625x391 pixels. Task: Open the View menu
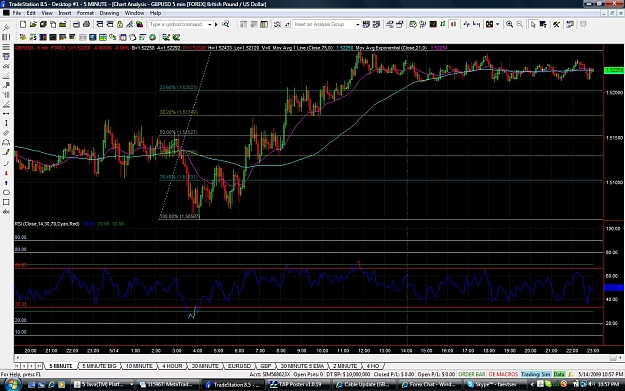47,13
